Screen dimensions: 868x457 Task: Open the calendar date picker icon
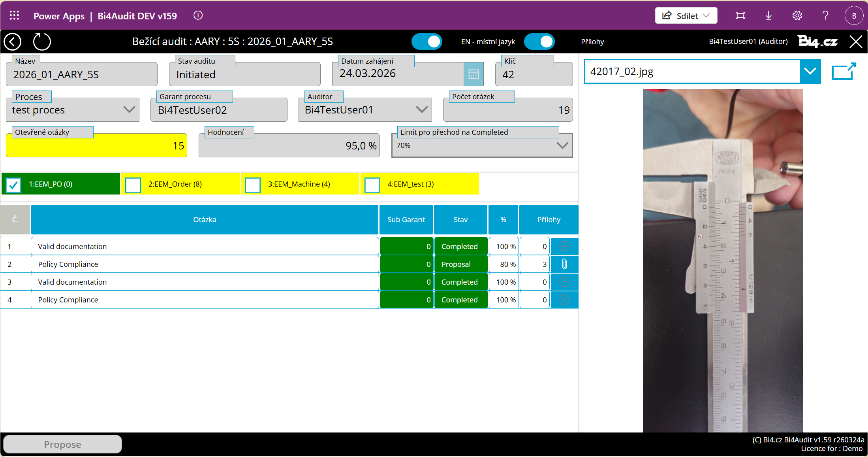[473, 74]
